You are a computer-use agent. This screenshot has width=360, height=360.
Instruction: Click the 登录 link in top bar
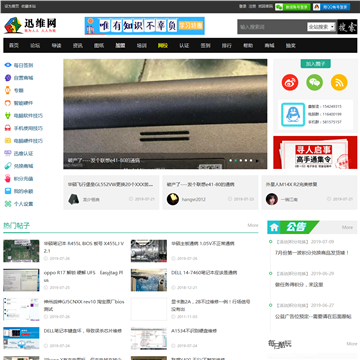coord(243,6)
